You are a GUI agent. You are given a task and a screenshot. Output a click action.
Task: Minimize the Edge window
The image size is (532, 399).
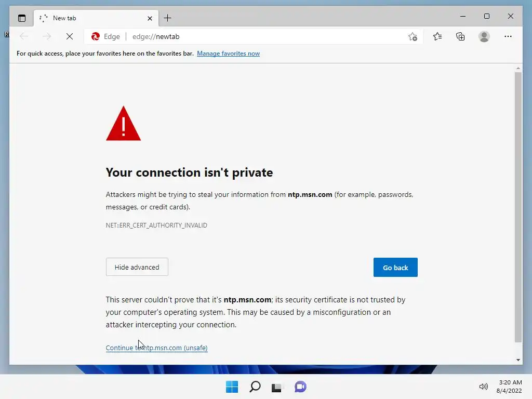point(463,16)
